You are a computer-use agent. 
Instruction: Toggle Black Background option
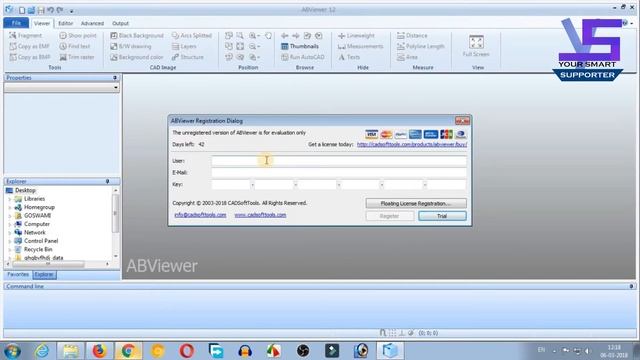coord(137,36)
